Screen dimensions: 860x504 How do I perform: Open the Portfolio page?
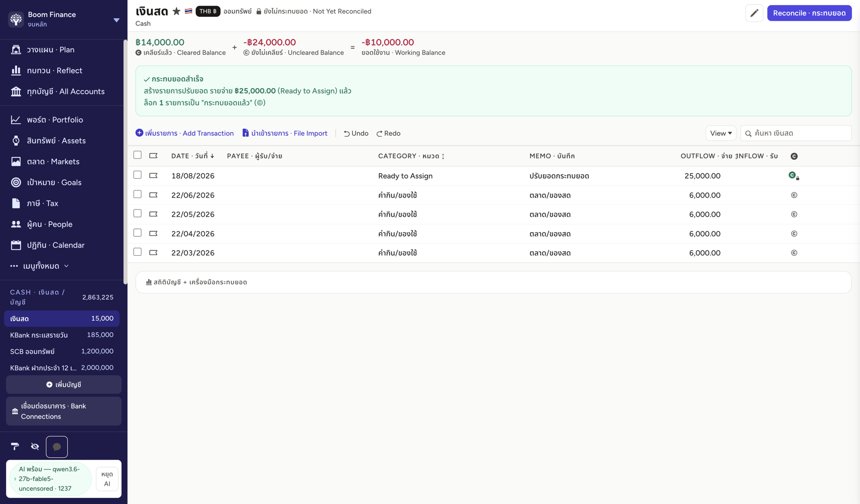(62, 120)
